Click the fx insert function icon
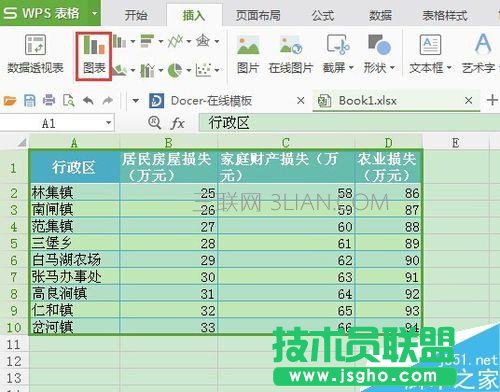The height and width of the screenshot is (392, 500). tap(177, 123)
